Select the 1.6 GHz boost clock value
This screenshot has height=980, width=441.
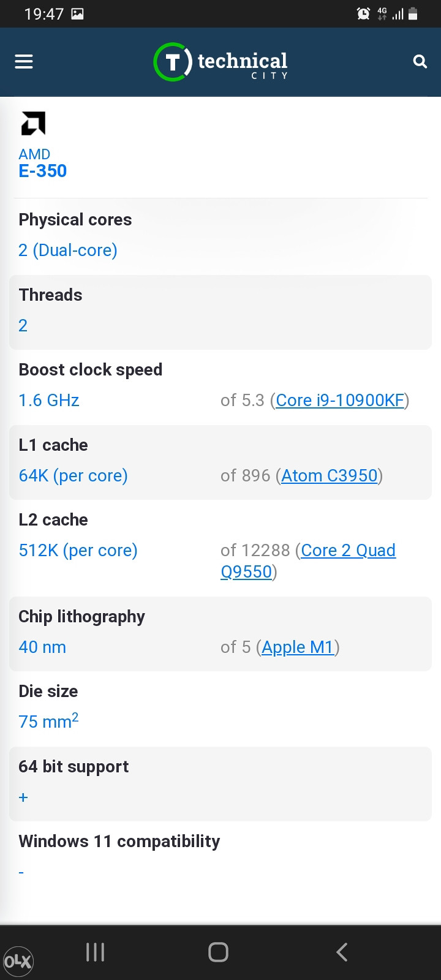(x=49, y=401)
